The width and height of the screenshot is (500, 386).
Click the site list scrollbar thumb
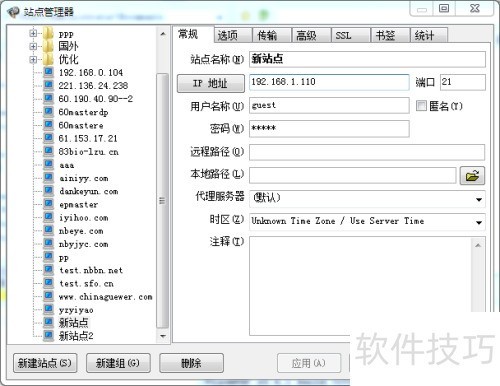click(162, 200)
